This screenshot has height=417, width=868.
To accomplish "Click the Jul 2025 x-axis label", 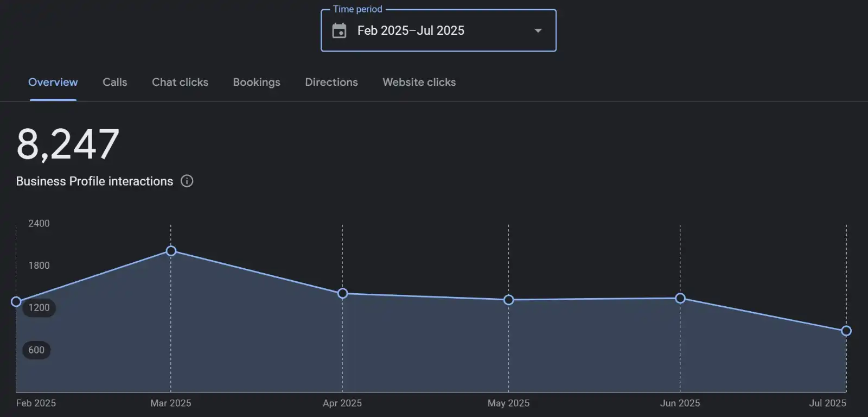I will [x=827, y=403].
